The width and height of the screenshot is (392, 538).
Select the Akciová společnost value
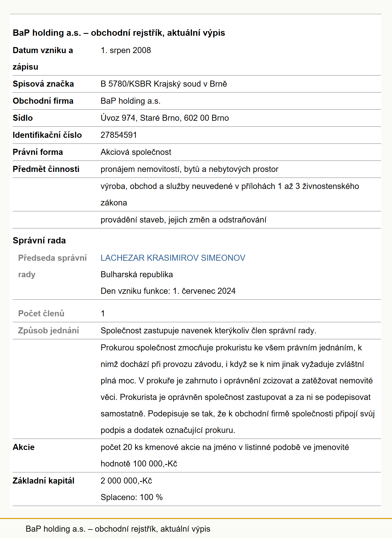(136, 152)
